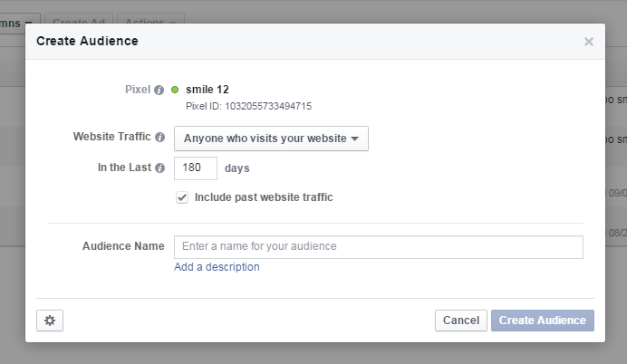
Task: Click the Create Audience button
Action: pos(542,321)
